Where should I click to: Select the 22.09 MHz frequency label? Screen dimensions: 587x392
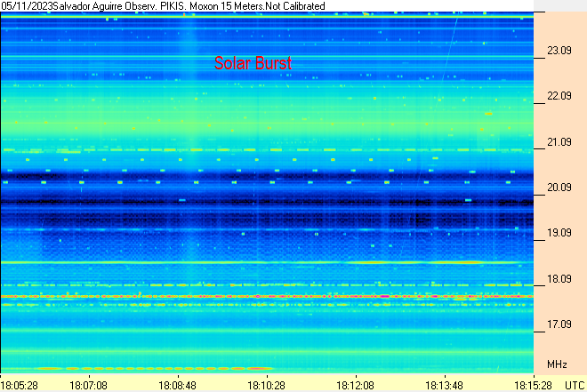(x=559, y=96)
